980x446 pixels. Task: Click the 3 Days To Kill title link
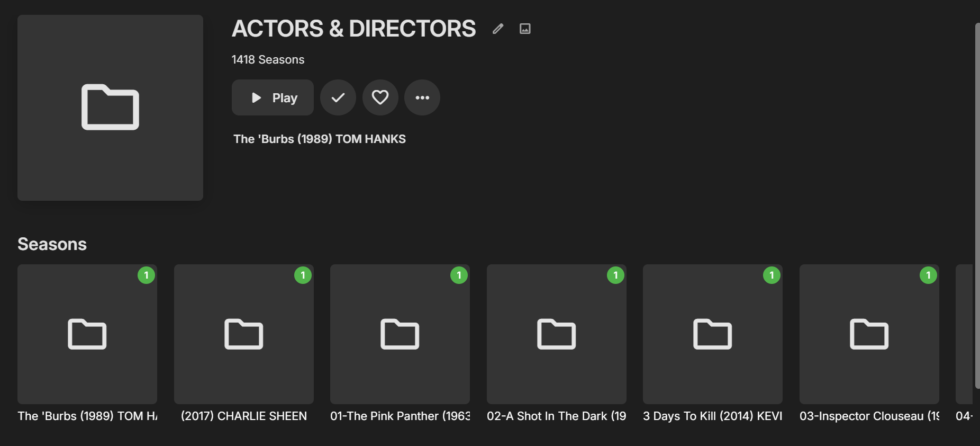[713, 416]
